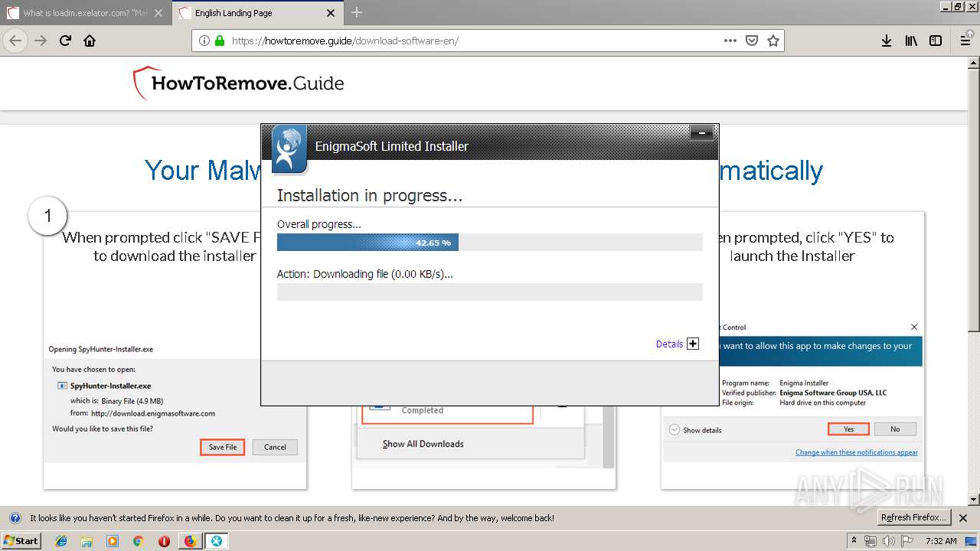Click the notification bar question-mark icon
Viewport: 980px width, 551px height.
[15, 518]
